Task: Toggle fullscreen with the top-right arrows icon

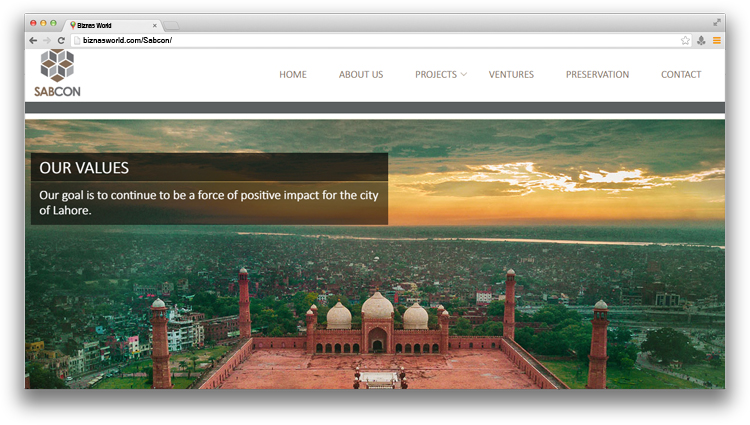Action: pos(716,22)
